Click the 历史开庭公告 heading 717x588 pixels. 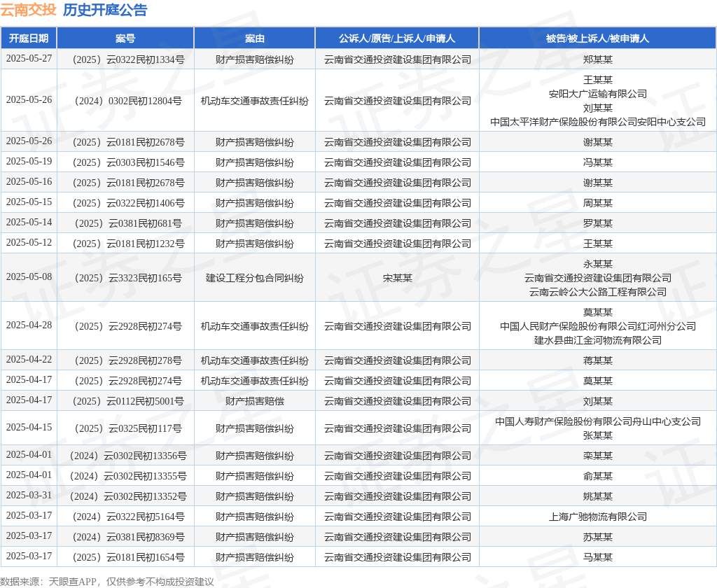105,10
